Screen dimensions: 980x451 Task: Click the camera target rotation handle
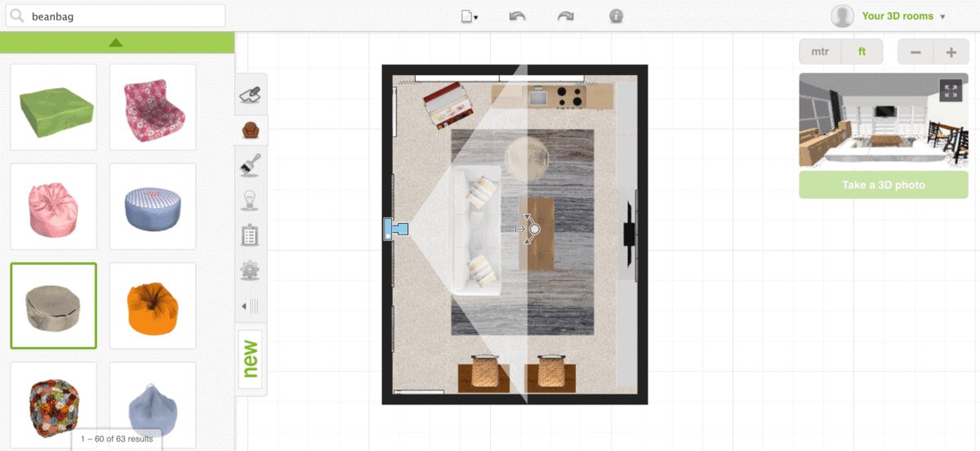point(534,230)
